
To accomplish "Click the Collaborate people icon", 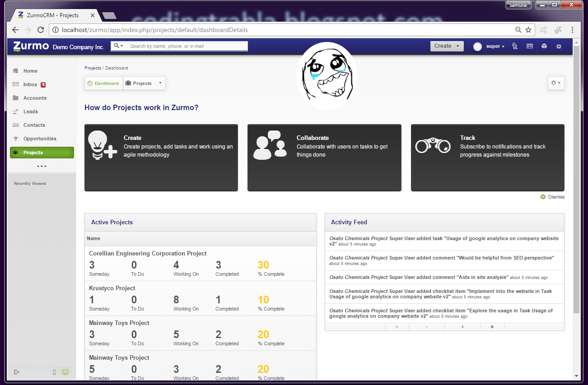I will (270, 145).
